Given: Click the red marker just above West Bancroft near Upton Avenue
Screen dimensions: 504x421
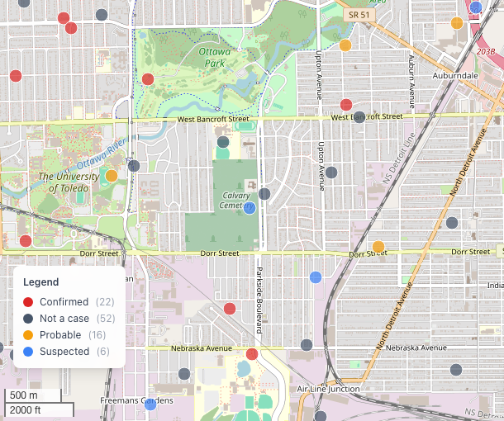Looking at the screenshot, I should click(x=346, y=105).
